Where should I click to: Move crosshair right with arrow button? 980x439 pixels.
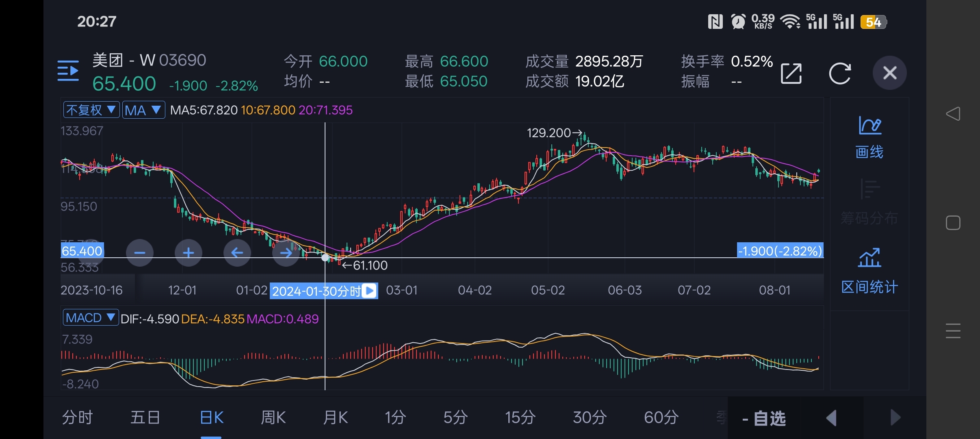click(x=286, y=253)
